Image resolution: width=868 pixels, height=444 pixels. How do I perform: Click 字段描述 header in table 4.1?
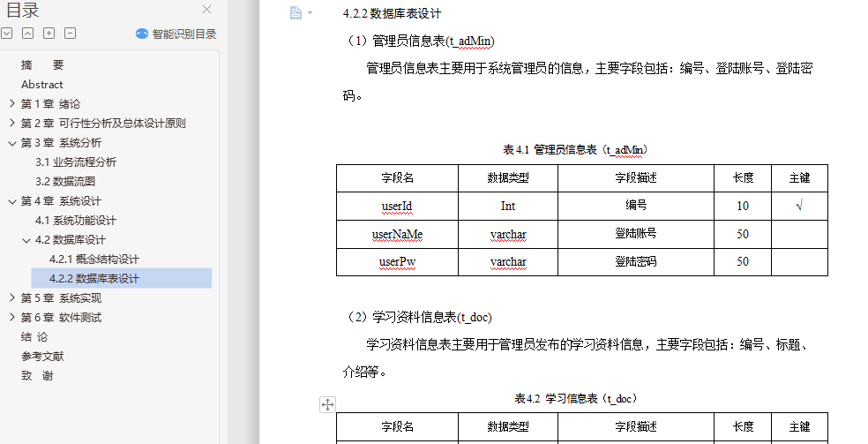coord(635,177)
